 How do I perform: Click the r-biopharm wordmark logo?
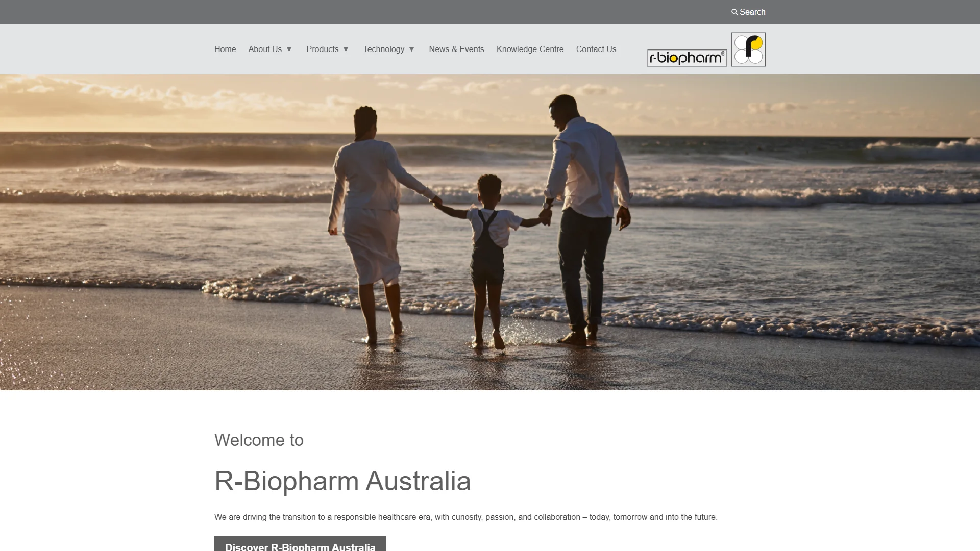coord(687,58)
